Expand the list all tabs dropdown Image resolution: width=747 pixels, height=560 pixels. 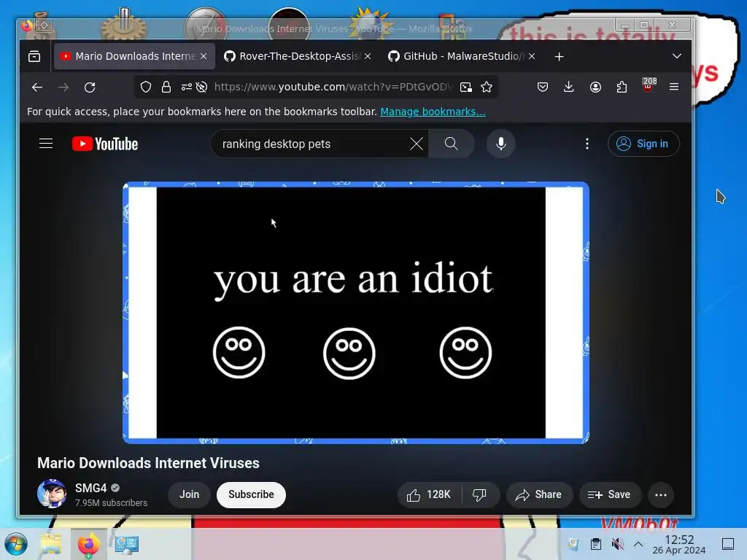coord(676,57)
